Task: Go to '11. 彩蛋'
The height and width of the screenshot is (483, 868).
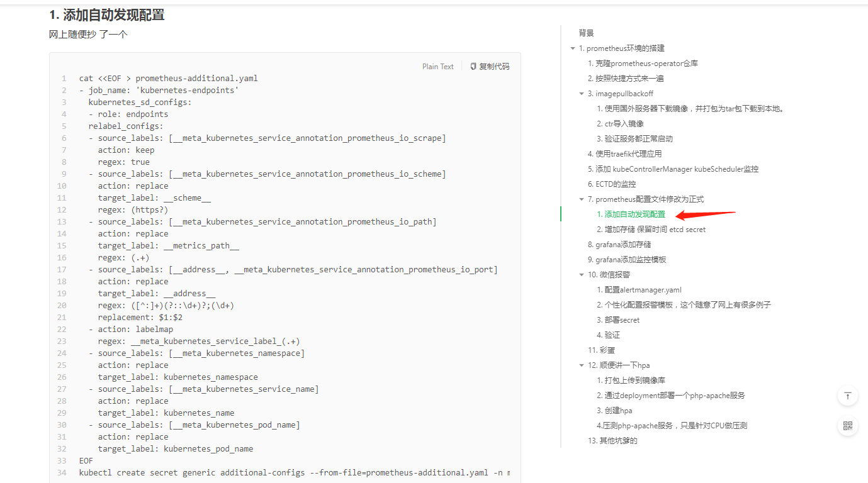Action: pos(602,350)
